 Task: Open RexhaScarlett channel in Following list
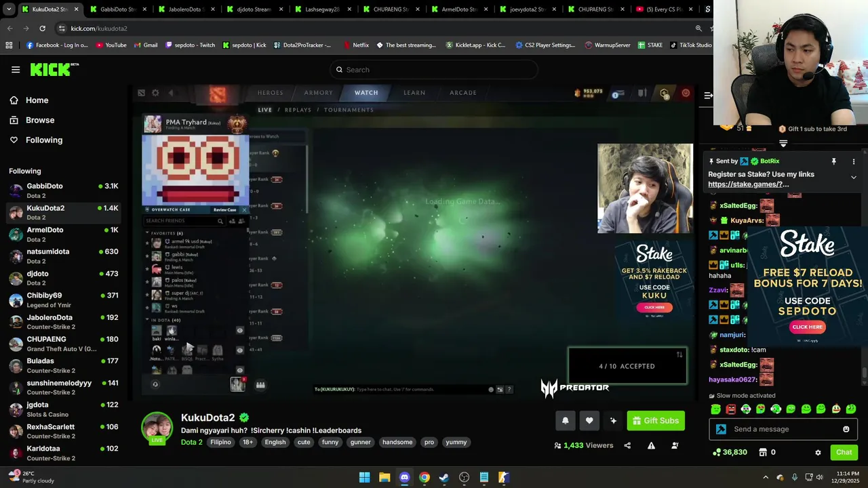[x=63, y=431]
